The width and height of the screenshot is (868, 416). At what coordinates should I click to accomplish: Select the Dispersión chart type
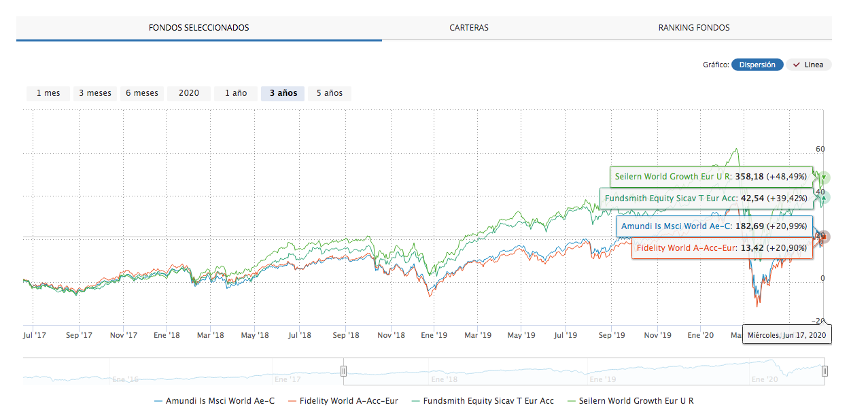(757, 65)
